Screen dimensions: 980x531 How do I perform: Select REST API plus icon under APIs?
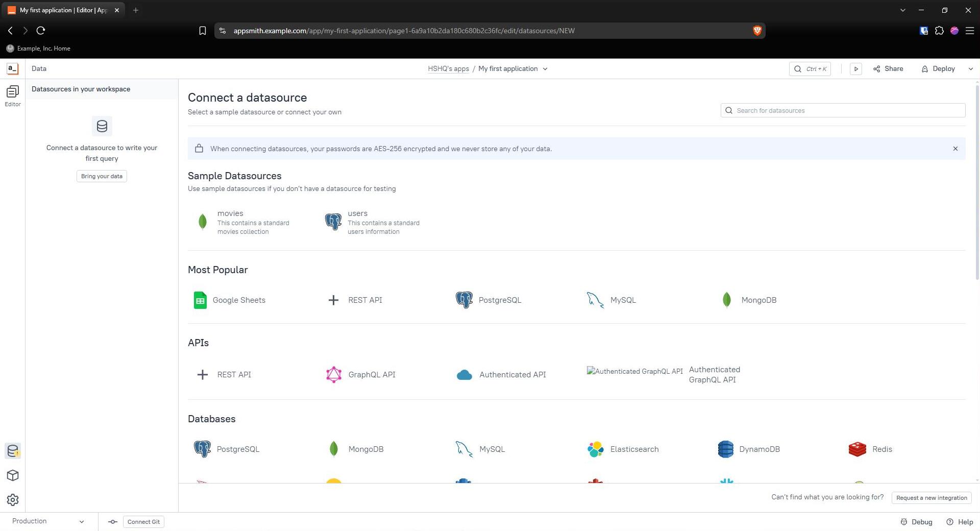[x=203, y=375]
